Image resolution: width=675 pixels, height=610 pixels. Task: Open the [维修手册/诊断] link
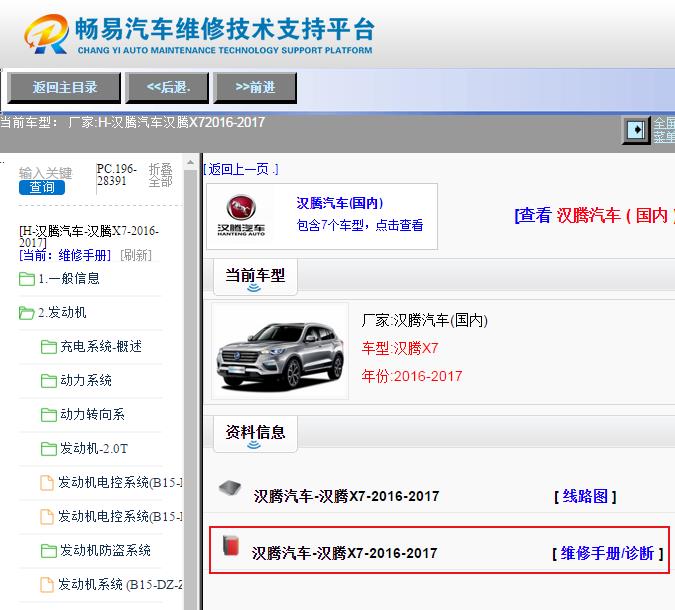coord(607,553)
